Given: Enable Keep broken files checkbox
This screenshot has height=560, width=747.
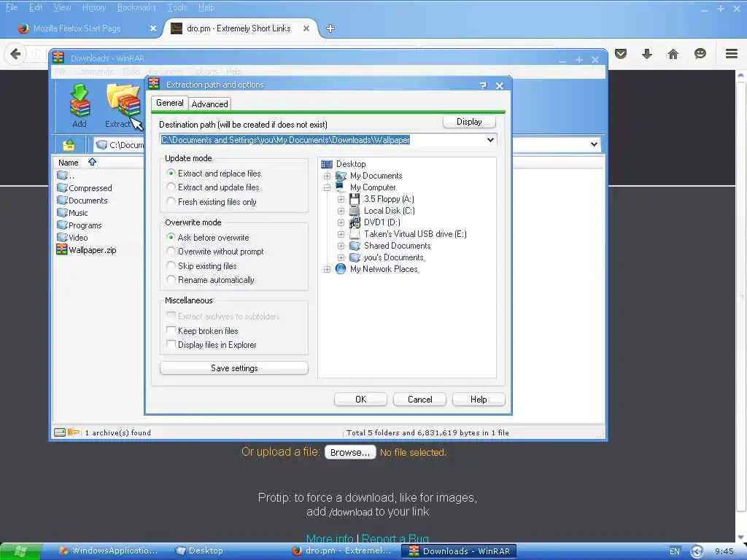Looking at the screenshot, I should (x=171, y=330).
